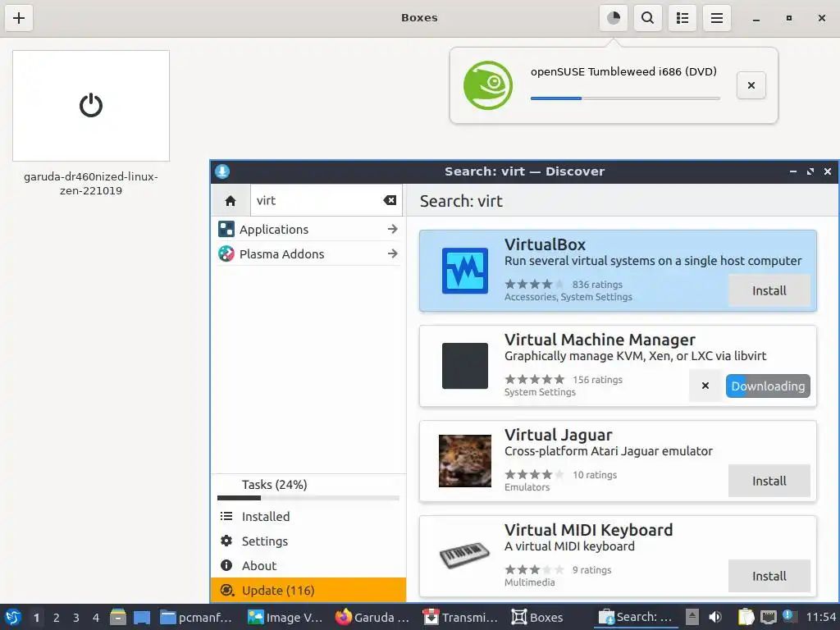Click the new box plus button in Boxes

(19, 18)
